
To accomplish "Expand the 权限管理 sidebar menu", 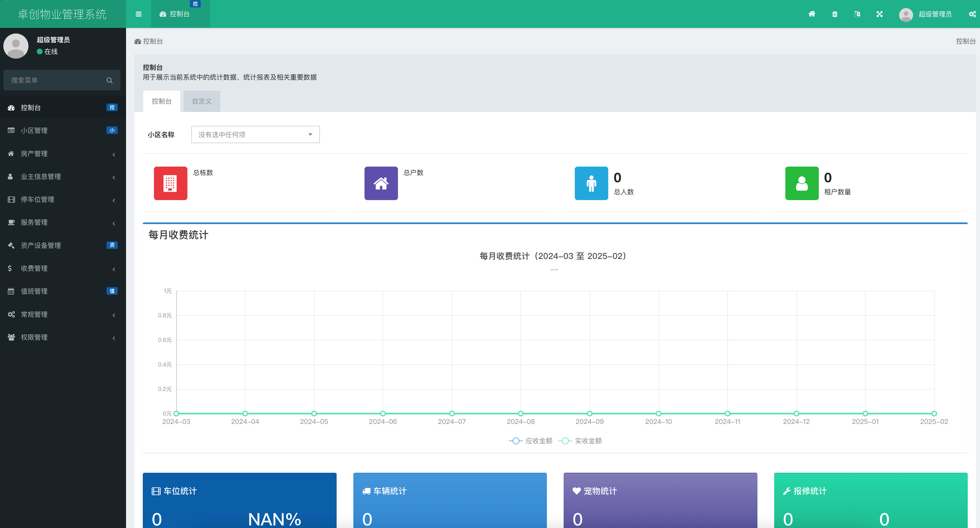I will [63, 337].
